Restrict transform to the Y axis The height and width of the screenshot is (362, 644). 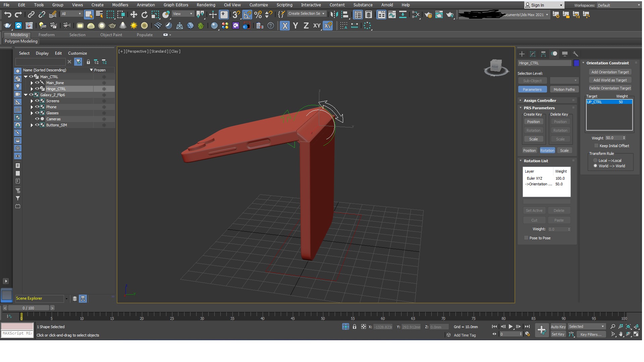[x=295, y=25]
